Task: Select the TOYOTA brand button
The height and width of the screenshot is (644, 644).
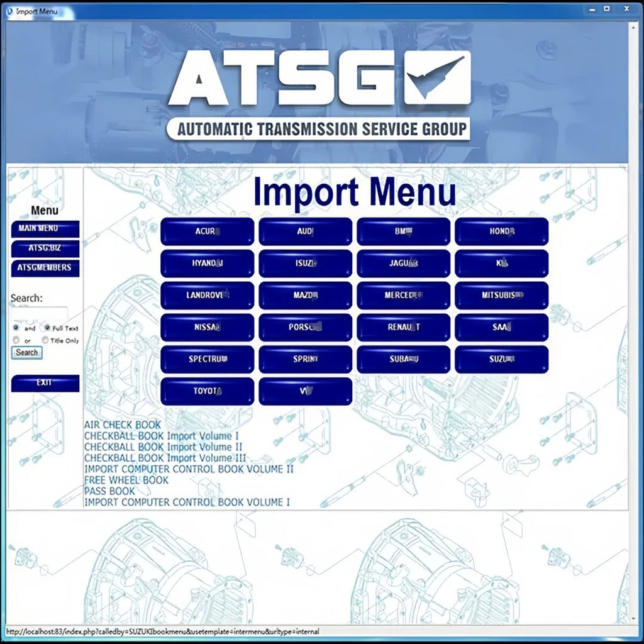Action: pyautogui.click(x=207, y=390)
